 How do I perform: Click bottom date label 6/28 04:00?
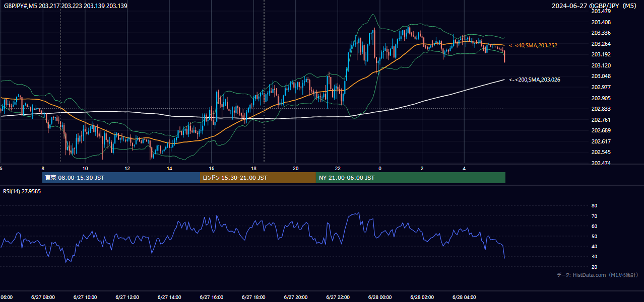[x=464, y=297]
